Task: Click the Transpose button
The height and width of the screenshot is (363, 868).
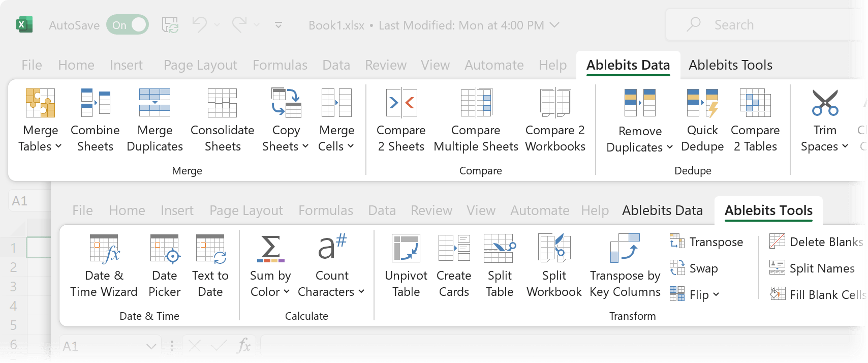Action: point(707,242)
